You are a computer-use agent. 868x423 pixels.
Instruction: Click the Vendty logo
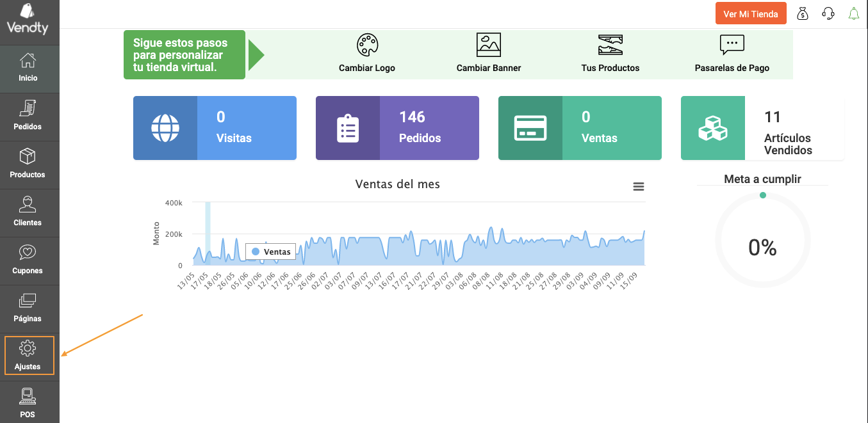point(27,20)
